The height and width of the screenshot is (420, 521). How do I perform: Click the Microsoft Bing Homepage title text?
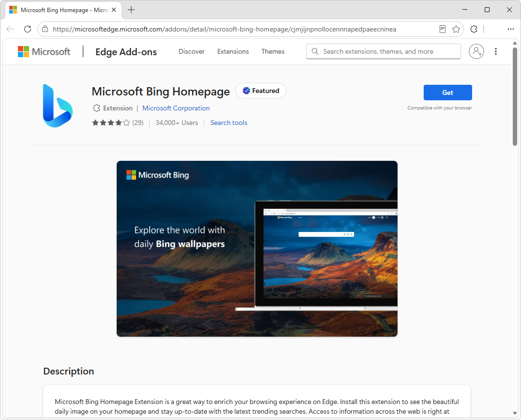pyautogui.click(x=160, y=92)
